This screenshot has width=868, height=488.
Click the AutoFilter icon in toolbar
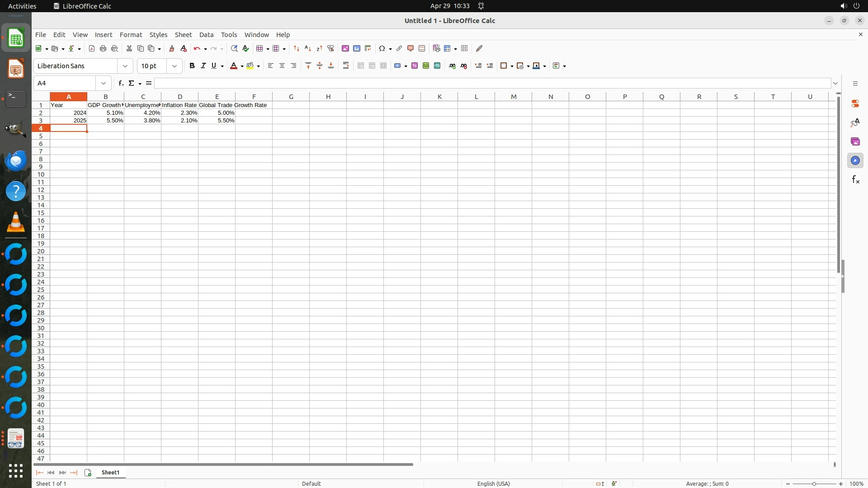tap(330, 48)
